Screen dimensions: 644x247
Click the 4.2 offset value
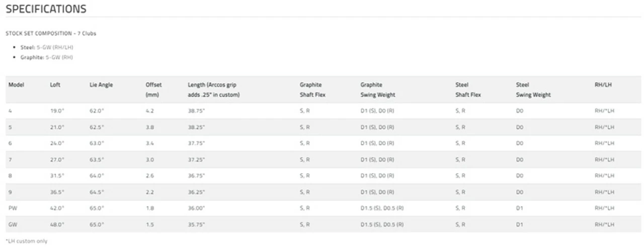point(149,111)
